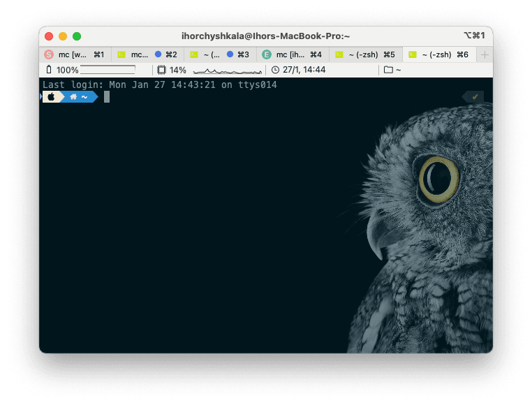The height and width of the screenshot is (405, 532).
Task: Click the clock icon in status bar
Action: (275, 70)
